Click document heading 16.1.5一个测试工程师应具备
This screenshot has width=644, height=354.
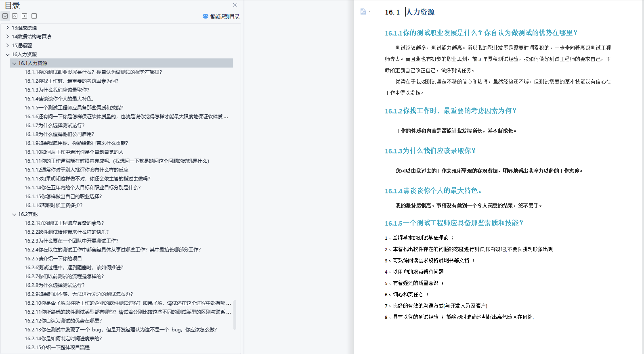(454, 223)
